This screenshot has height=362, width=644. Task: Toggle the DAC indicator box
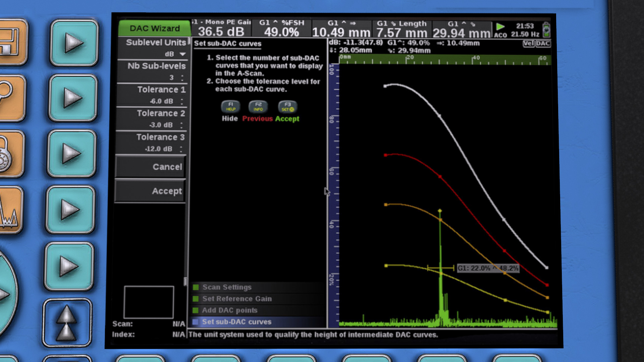click(543, 44)
